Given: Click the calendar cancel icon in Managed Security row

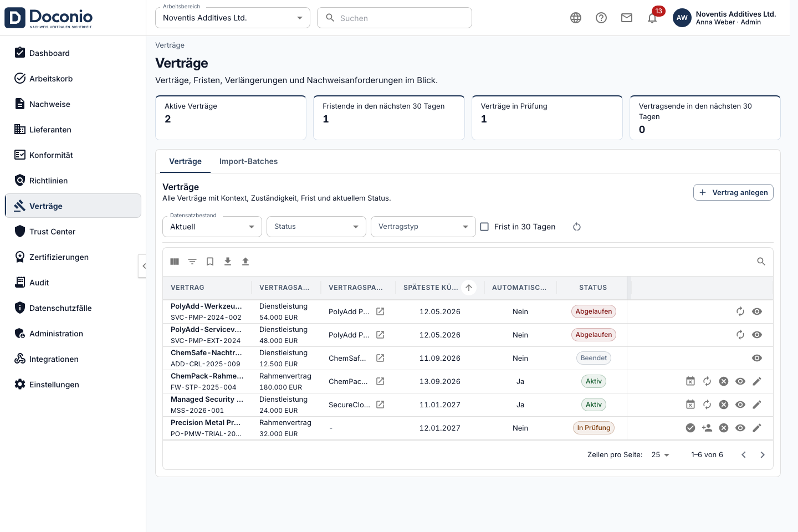Looking at the screenshot, I should pos(690,405).
